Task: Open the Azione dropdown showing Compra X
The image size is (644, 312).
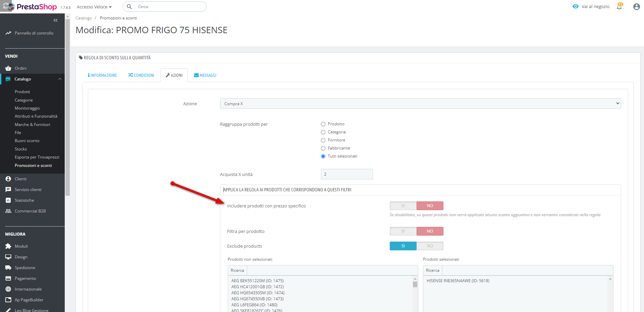Action: pyautogui.click(x=421, y=104)
